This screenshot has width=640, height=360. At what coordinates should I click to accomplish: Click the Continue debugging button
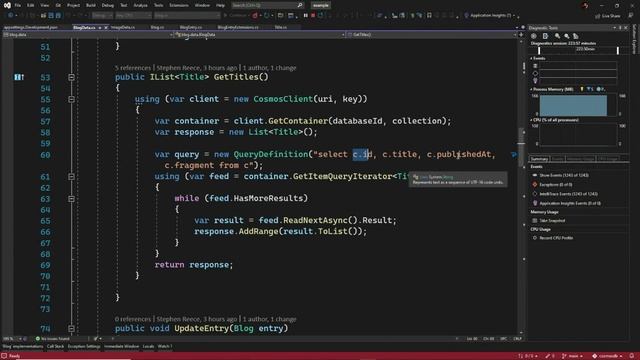pos(235,16)
